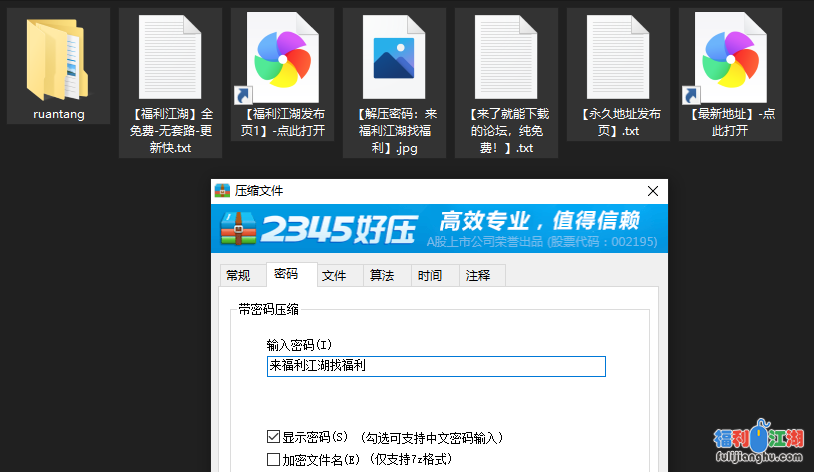Click the 压缩文件 dialog title bar icon
Screen dimensions: 814x472
223,191
